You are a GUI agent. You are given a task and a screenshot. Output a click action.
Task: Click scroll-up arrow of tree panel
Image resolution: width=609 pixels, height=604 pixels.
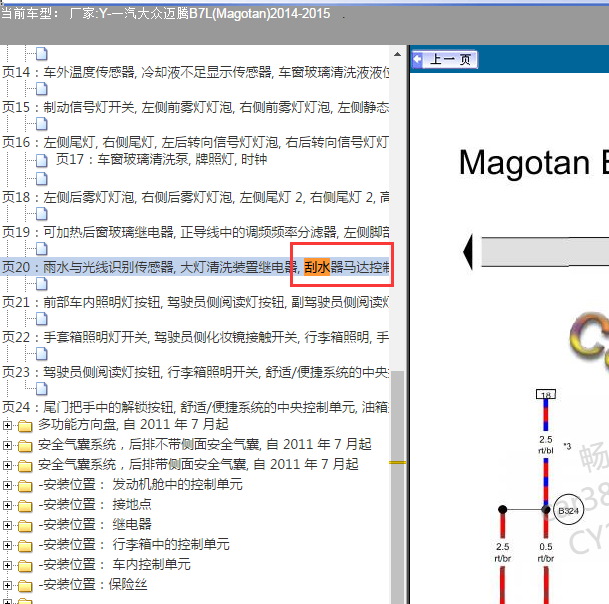click(x=397, y=54)
